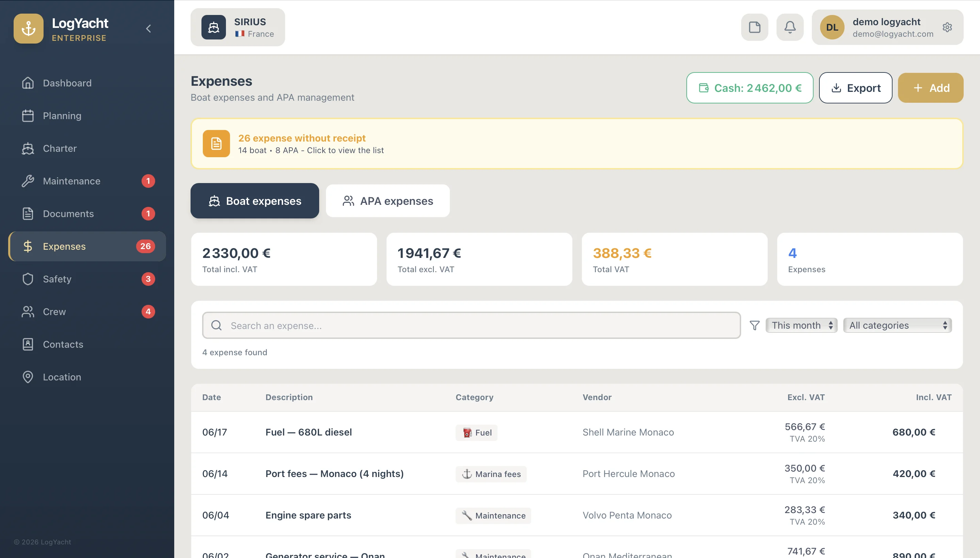Open the notes page icon in header
Screen dimensions: 980x558
[754, 27]
